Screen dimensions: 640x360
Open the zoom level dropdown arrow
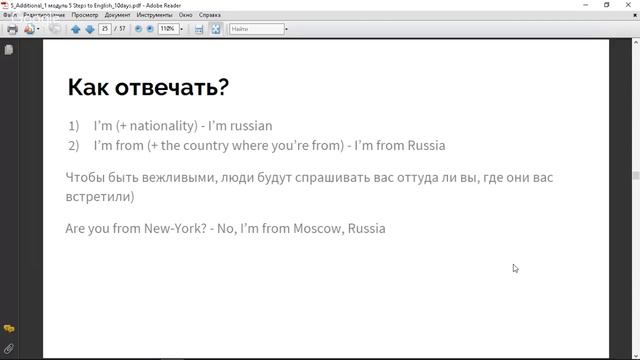[182, 29]
